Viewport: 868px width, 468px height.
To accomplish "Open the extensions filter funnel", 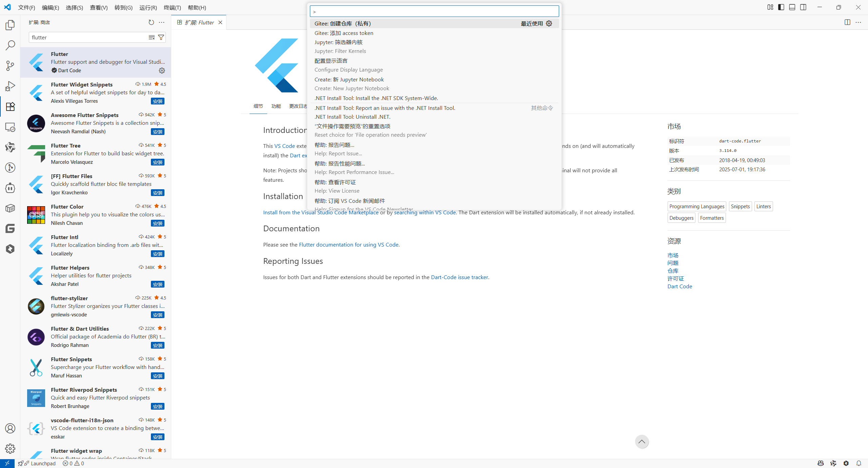I will 161,37.
